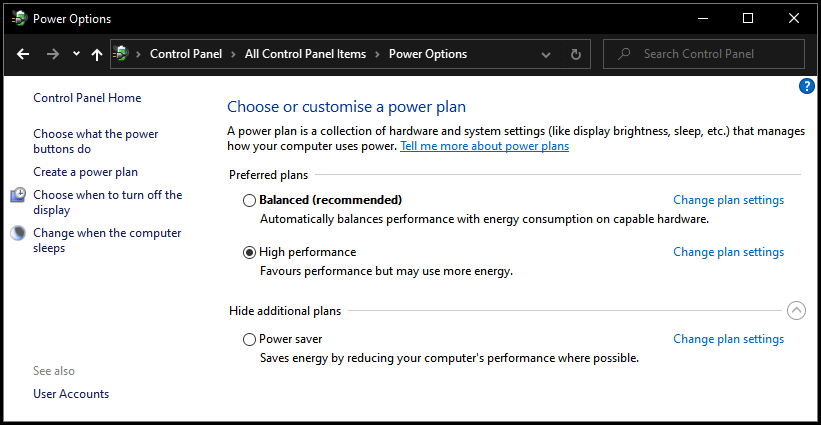
Task: Click the moon icon beside computer sleeps
Action: (x=18, y=233)
